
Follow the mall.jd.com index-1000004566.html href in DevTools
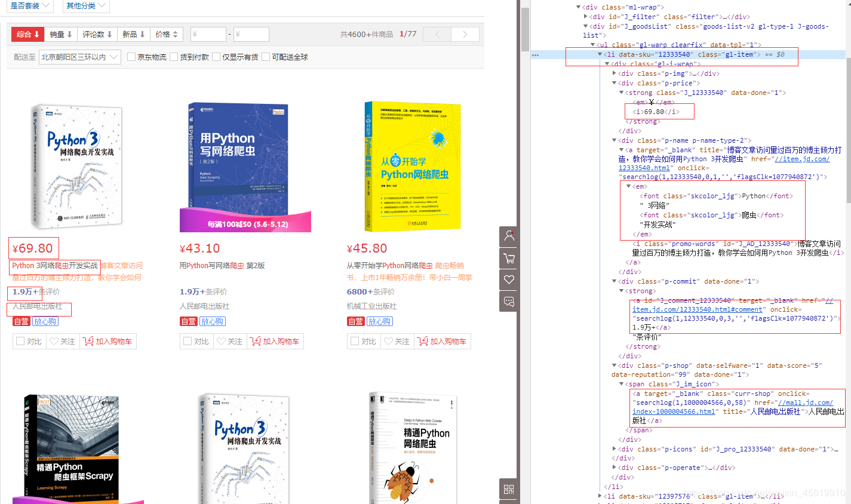pyautogui.click(x=733, y=407)
